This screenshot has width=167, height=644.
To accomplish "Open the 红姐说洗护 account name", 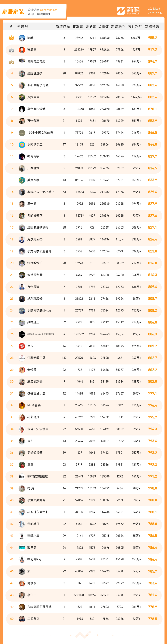I will pyautogui.click(x=35, y=73).
